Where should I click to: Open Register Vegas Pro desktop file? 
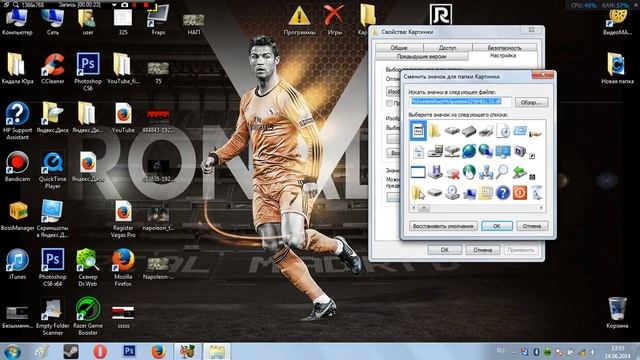(x=123, y=219)
